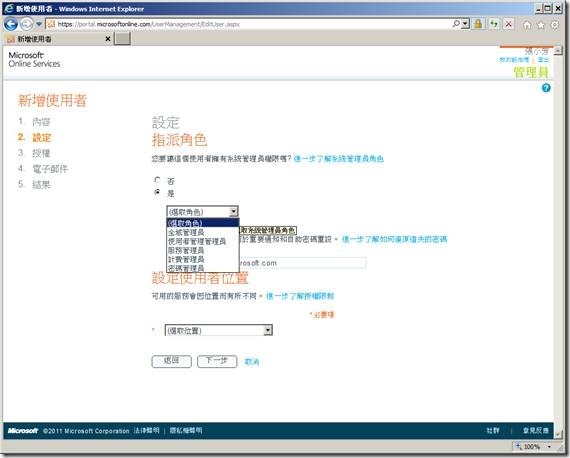Click the magnifier search icon in address bar
Viewport: 570px width, 458px height.
click(455, 24)
